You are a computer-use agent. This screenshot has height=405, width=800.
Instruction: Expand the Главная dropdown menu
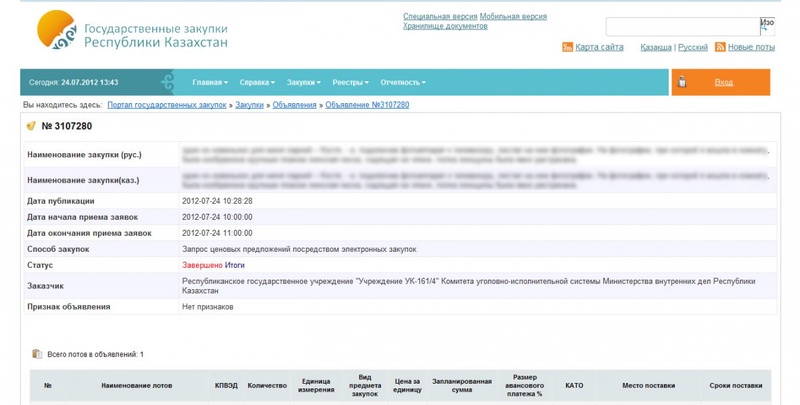210,82
